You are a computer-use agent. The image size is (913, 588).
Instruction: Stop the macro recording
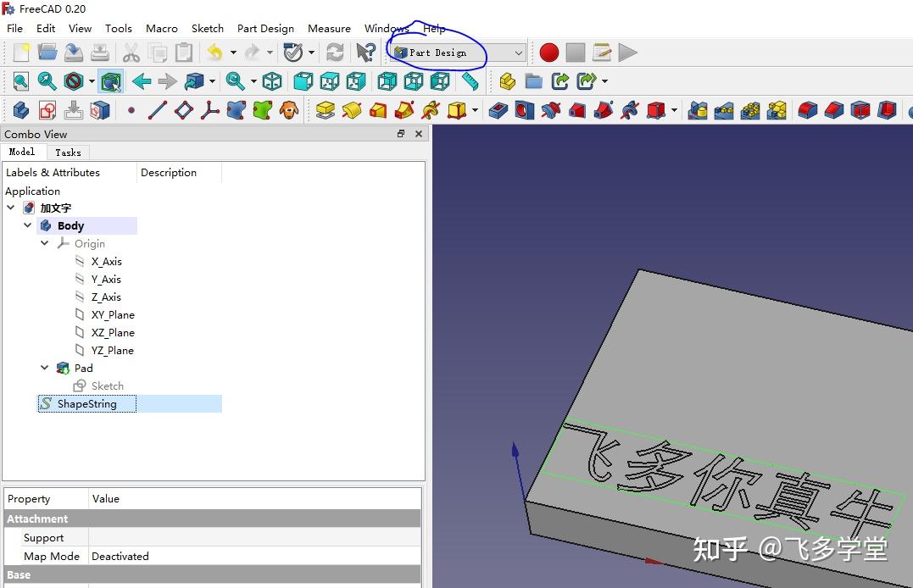click(x=576, y=52)
